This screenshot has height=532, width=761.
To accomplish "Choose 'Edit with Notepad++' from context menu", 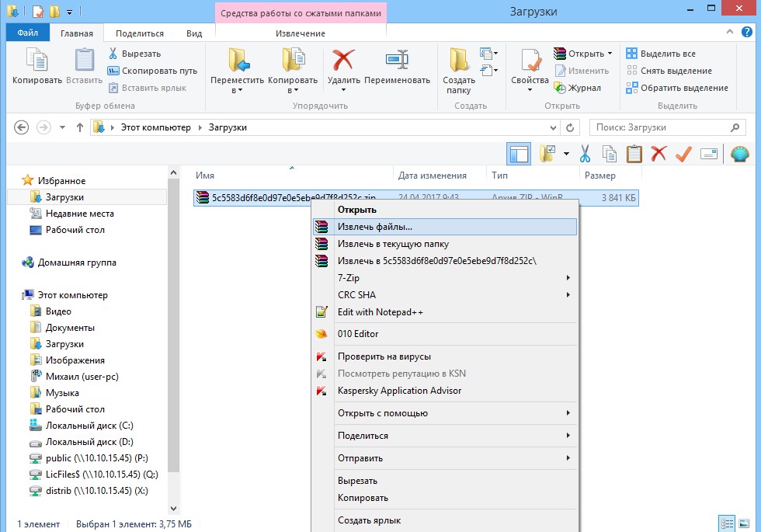I will click(444, 312).
